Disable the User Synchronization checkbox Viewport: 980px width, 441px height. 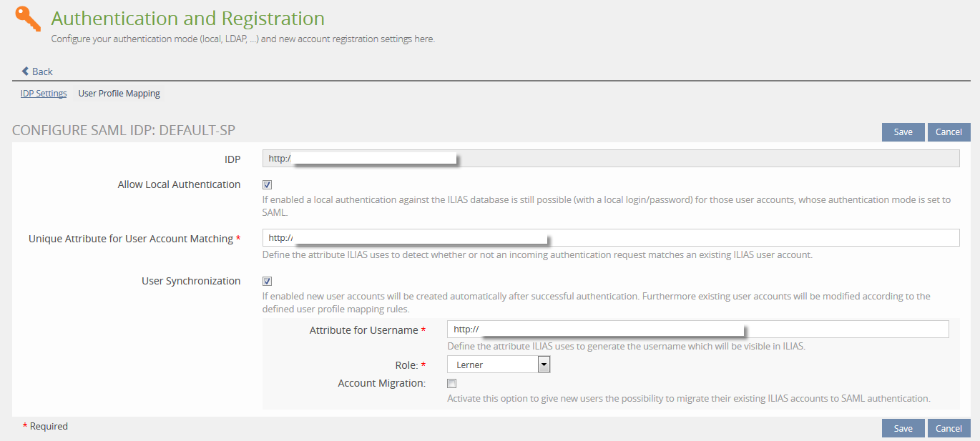(268, 281)
